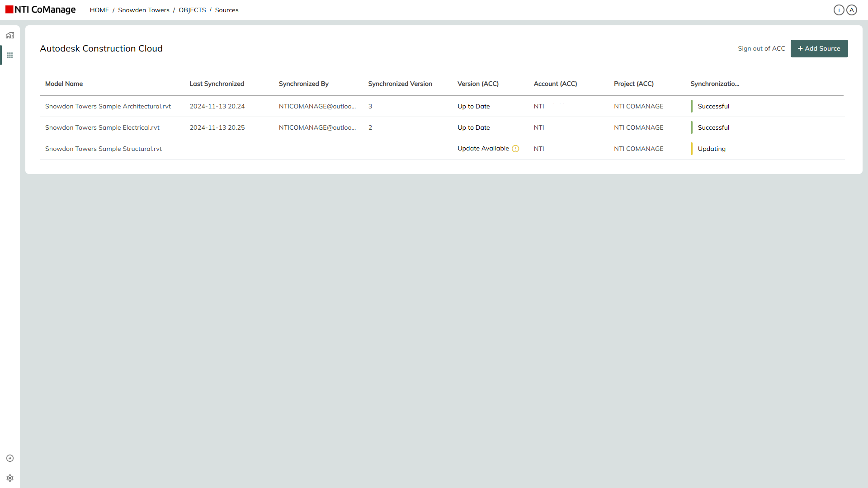Viewport: 868px width, 488px height.
Task: Sort by Version (ACC) column header
Action: (x=478, y=84)
